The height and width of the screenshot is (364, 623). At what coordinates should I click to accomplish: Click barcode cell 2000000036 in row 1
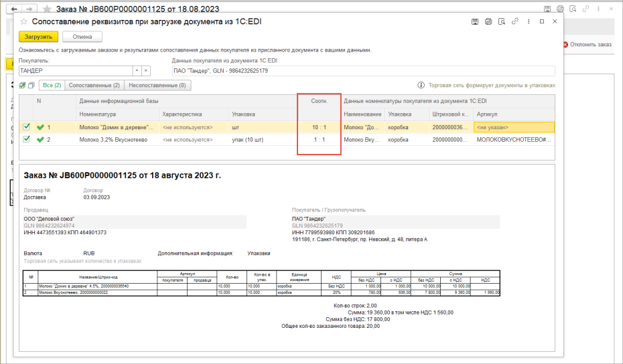click(451, 127)
